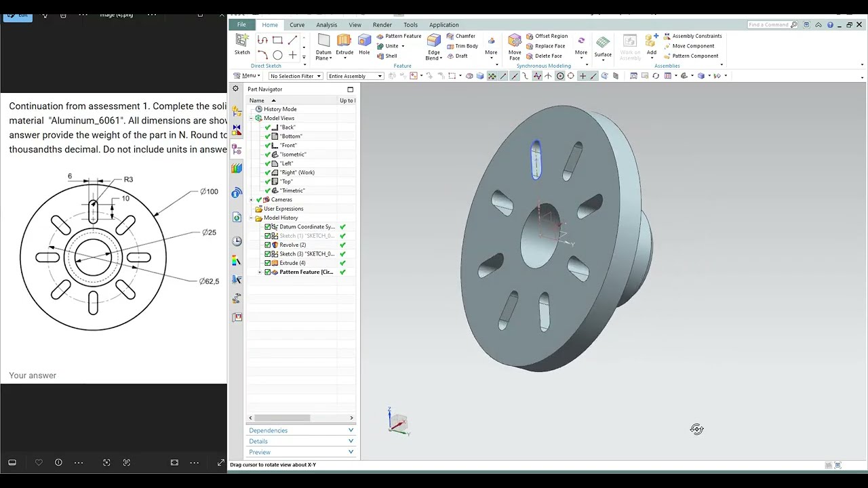Expand the Details panel
The width and height of the screenshot is (868, 488).
click(300, 441)
